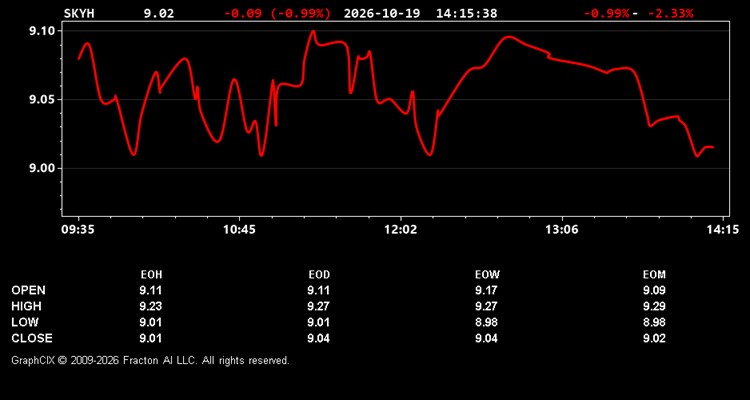Click the 14:15 time axis label
The height and width of the screenshot is (400, 750).
point(722,230)
